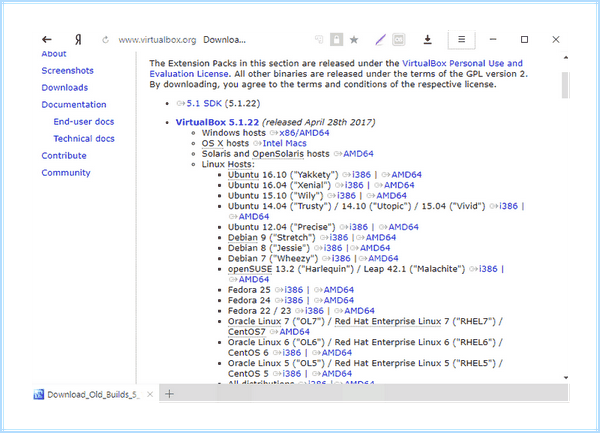Open the Technical docs link

coord(84,138)
